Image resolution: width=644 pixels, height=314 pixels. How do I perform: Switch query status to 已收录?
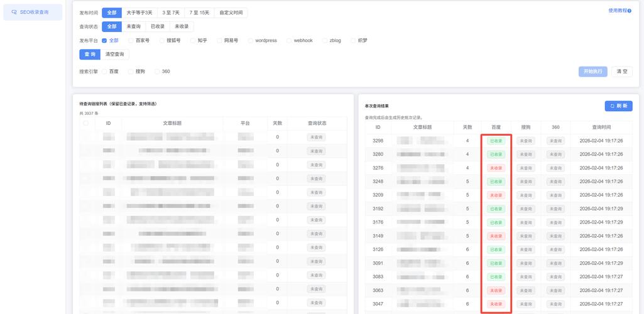coord(157,26)
